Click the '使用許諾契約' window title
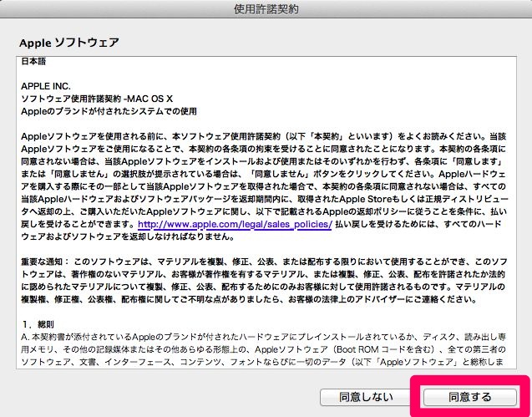The height and width of the screenshot is (417, 532). [x=266, y=9]
